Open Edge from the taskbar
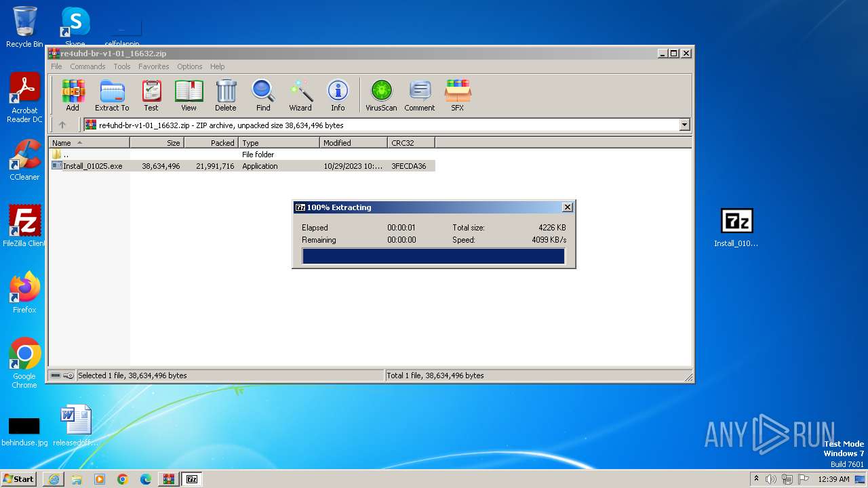This screenshot has width=868, height=488. click(x=146, y=479)
